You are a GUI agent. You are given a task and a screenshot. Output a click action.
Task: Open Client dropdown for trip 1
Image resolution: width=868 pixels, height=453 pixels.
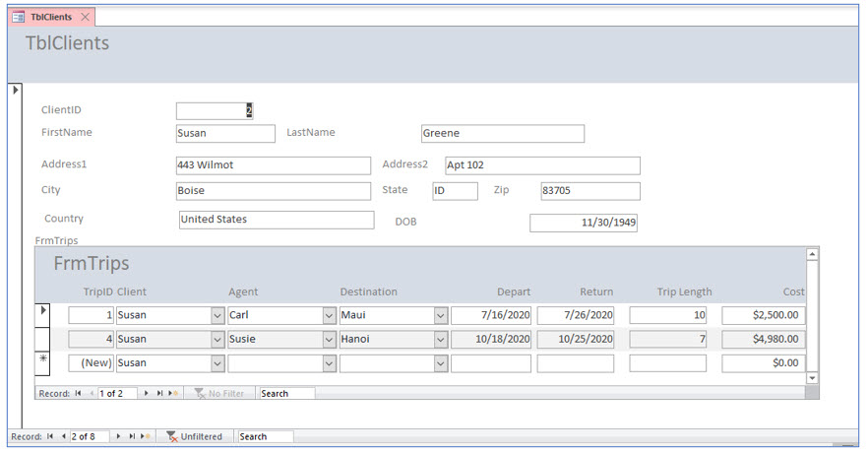pyautogui.click(x=217, y=316)
